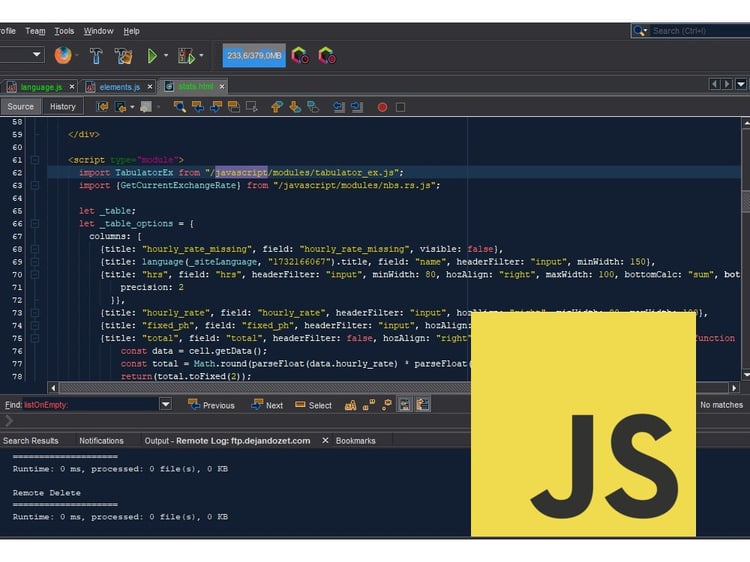Click Find Next Occurrence icon in editor toolbar
The height and width of the screenshot is (562, 750).
(x=216, y=107)
